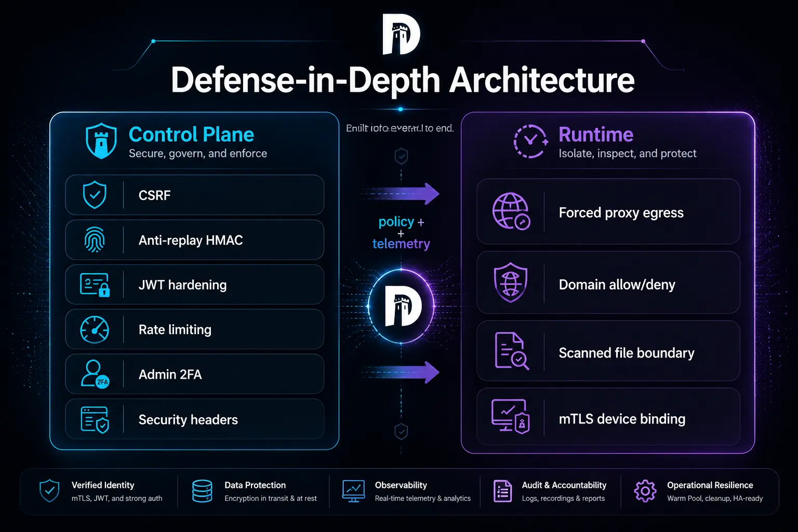
Task: Click the CSRF shield checkmark icon
Action: 95,195
